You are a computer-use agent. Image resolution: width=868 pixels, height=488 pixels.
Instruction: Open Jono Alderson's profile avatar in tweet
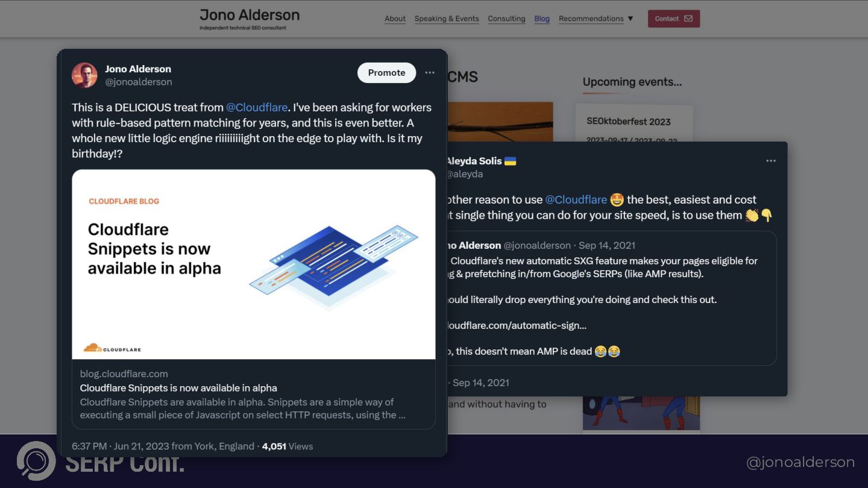coord(84,75)
